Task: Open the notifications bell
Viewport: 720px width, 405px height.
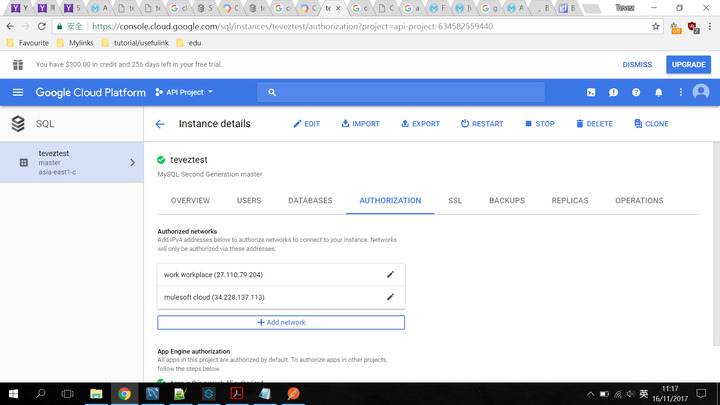Action: 658,92
